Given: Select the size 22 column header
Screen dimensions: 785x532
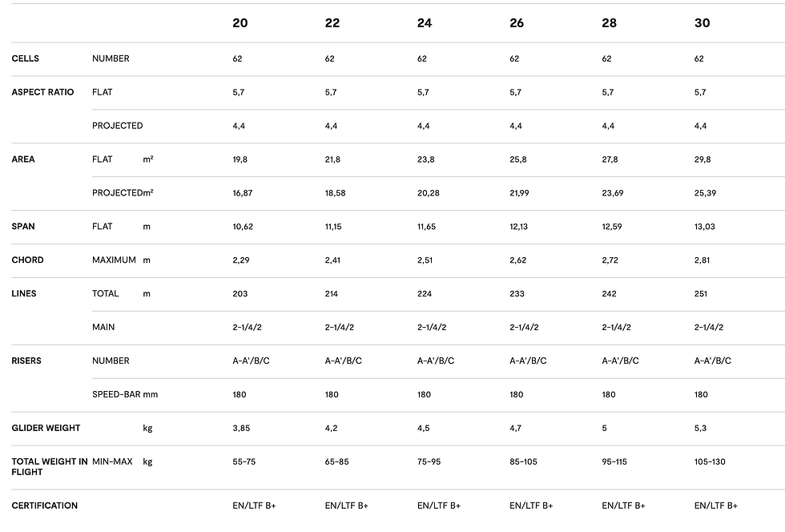Looking at the screenshot, I should (332, 23).
